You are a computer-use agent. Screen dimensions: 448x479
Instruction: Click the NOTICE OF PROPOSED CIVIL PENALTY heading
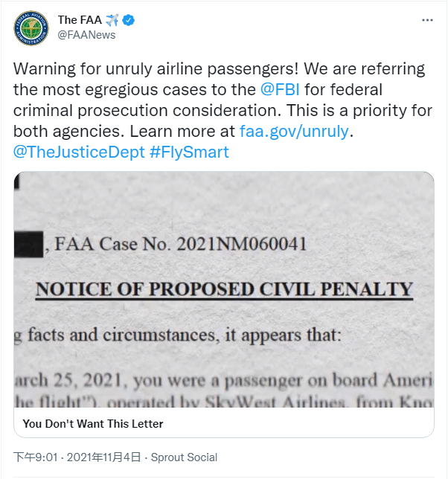[224, 289]
